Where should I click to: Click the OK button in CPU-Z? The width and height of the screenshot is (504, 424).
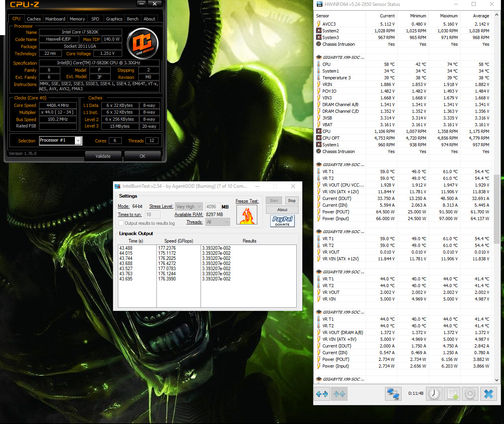[143, 156]
